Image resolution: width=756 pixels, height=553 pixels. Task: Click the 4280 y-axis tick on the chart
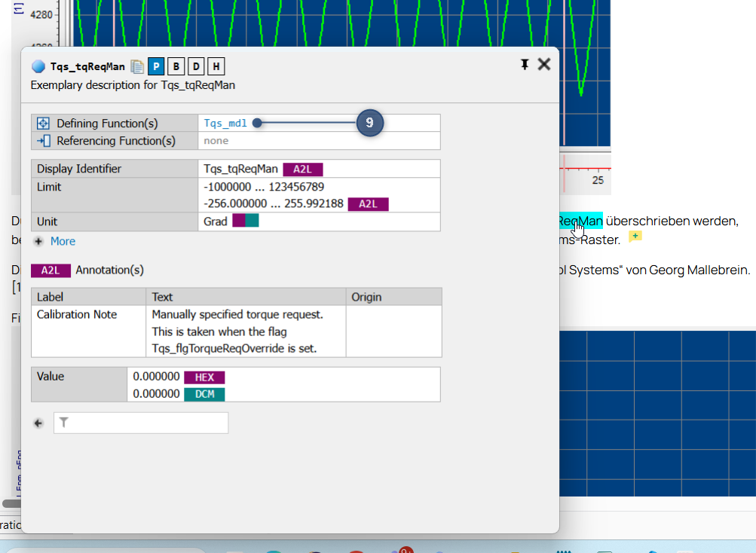pos(41,15)
